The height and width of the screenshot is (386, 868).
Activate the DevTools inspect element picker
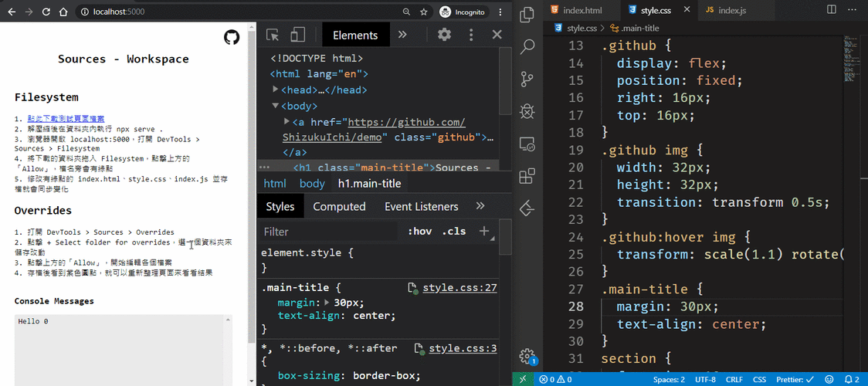click(x=273, y=36)
